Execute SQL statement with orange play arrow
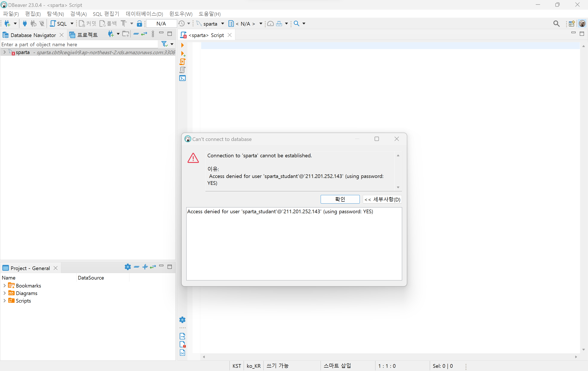This screenshot has height=371, width=588. coord(182,45)
